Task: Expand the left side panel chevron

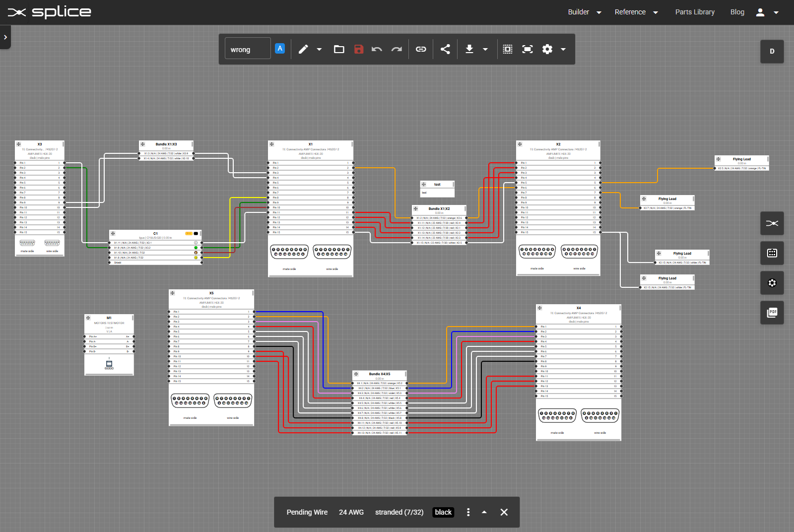Action: pyautogui.click(x=5, y=37)
